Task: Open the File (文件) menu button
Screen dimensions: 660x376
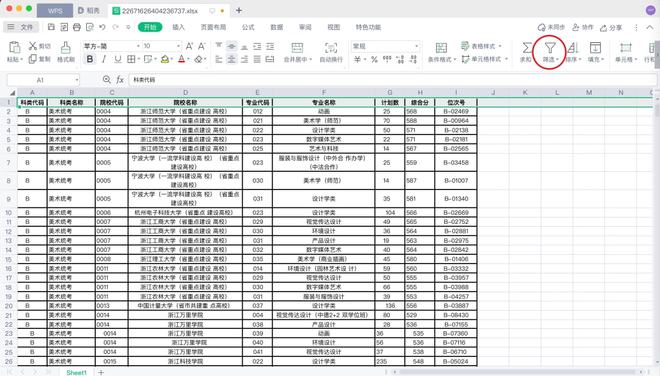Action: 21,27
